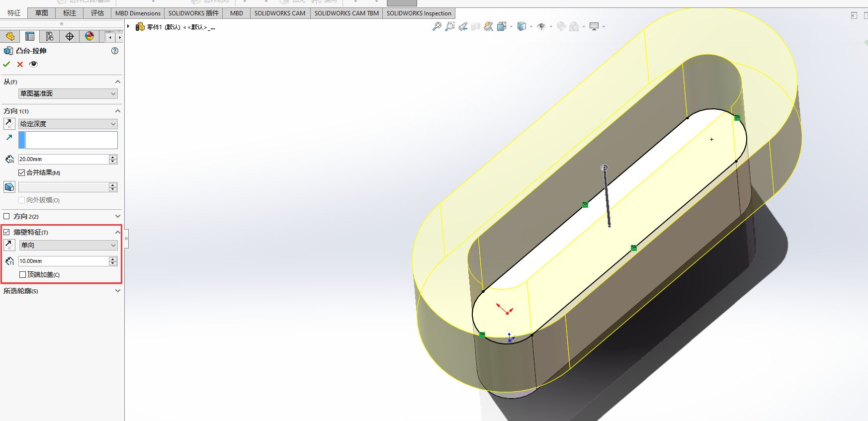868x421 pixels.
Task: Click the 10.00mm thickness field
Action: point(63,261)
